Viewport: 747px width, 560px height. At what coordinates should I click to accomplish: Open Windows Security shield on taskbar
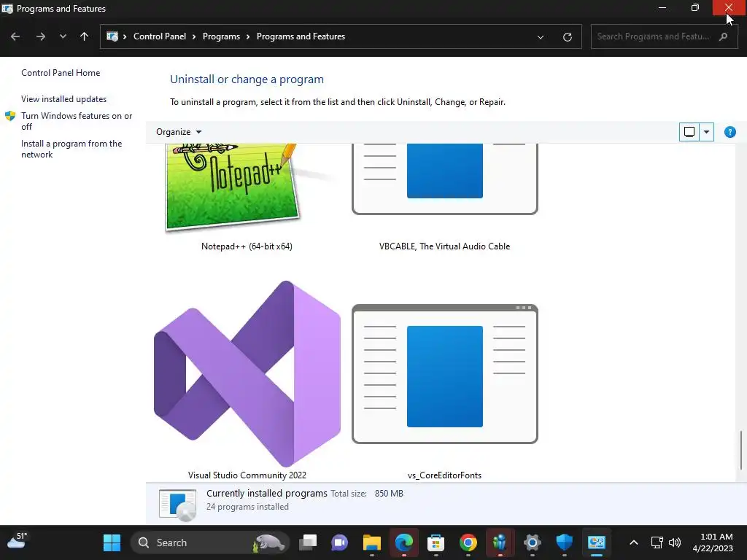(564, 542)
